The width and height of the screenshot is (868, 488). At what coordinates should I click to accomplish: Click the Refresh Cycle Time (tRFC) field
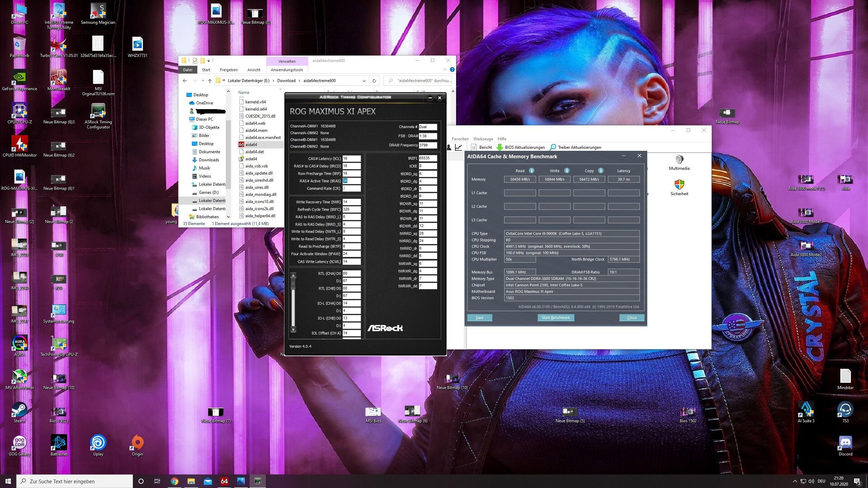tap(351, 209)
